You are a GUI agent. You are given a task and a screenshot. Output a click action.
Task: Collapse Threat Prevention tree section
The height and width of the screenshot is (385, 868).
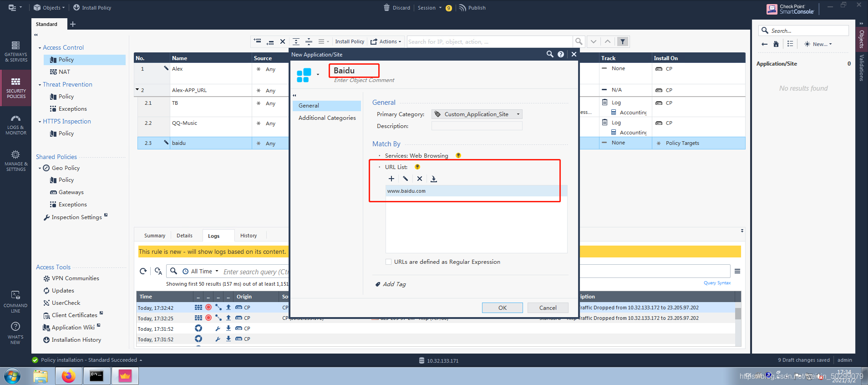(x=40, y=85)
